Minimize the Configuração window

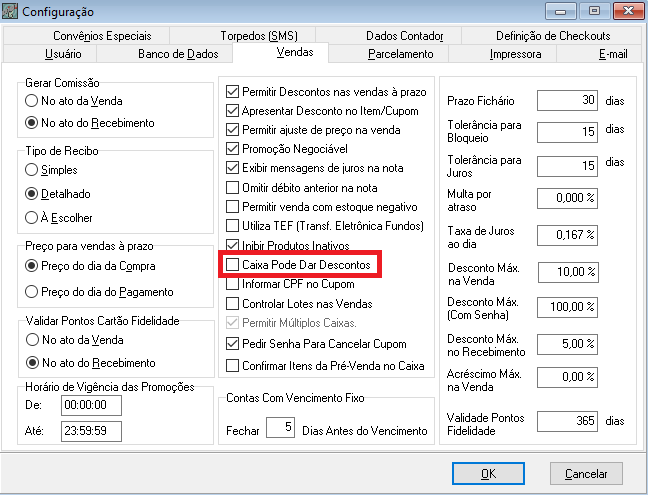(x=560, y=11)
